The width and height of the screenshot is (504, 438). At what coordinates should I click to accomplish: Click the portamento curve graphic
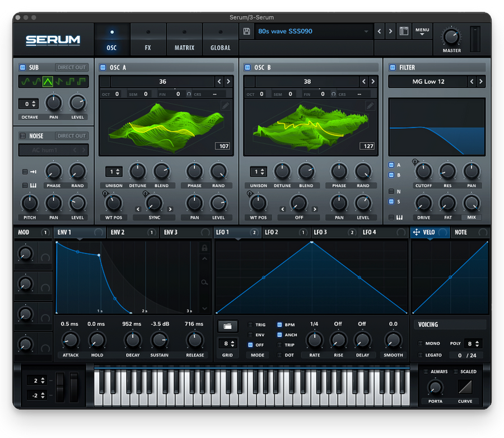pyautogui.click(x=465, y=387)
